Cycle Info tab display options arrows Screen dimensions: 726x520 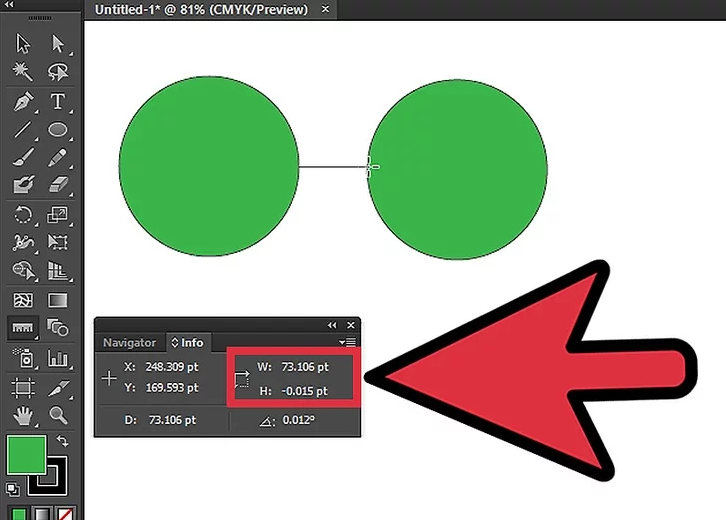click(x=175, y=343)
